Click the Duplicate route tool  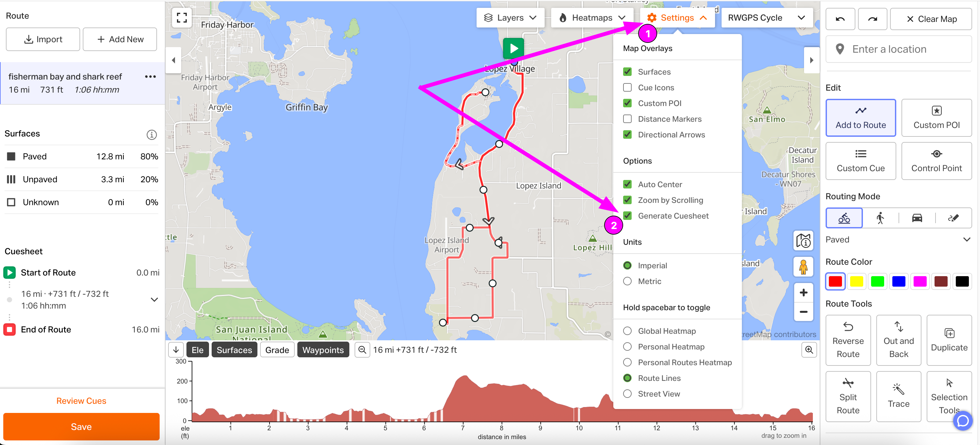[949, 340]
